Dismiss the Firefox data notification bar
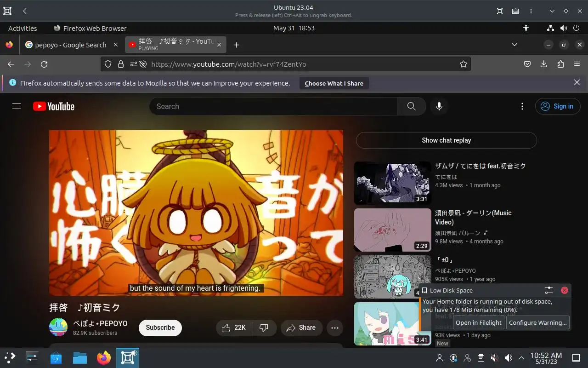The image size is (588, 368). tap(577, 82)
